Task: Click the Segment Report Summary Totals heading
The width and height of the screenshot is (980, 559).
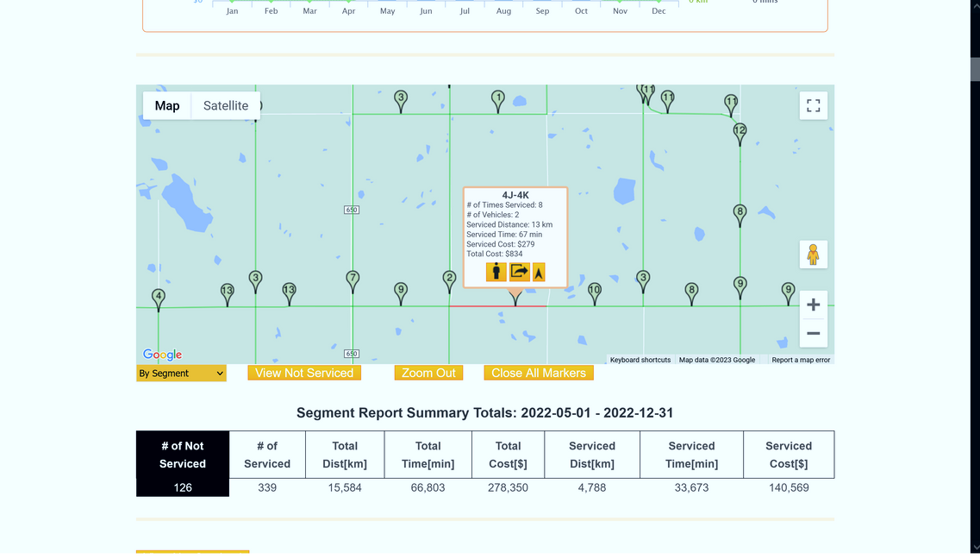Action: pyautogui.click(x=485, y=412)
